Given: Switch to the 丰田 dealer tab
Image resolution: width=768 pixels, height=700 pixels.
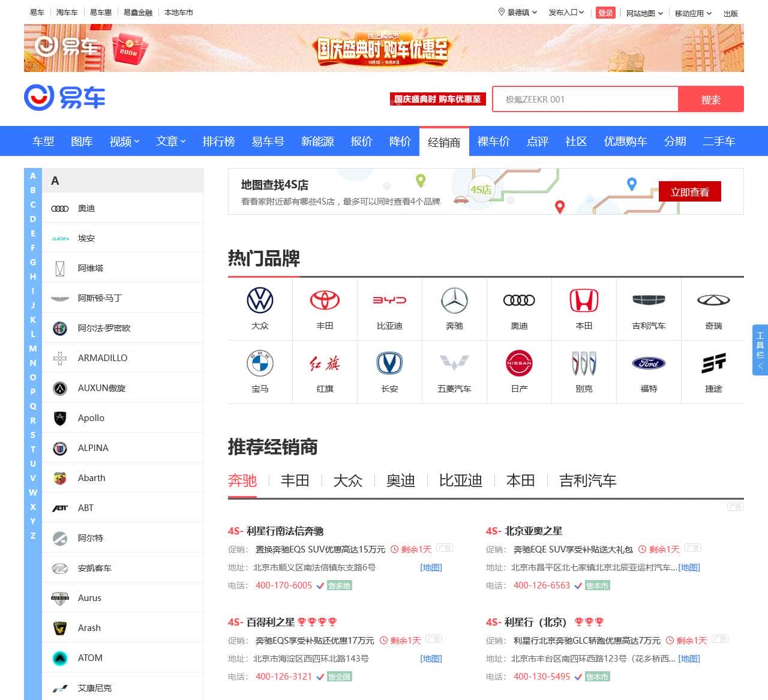Looking at the screenshot, I should point(294,480).
